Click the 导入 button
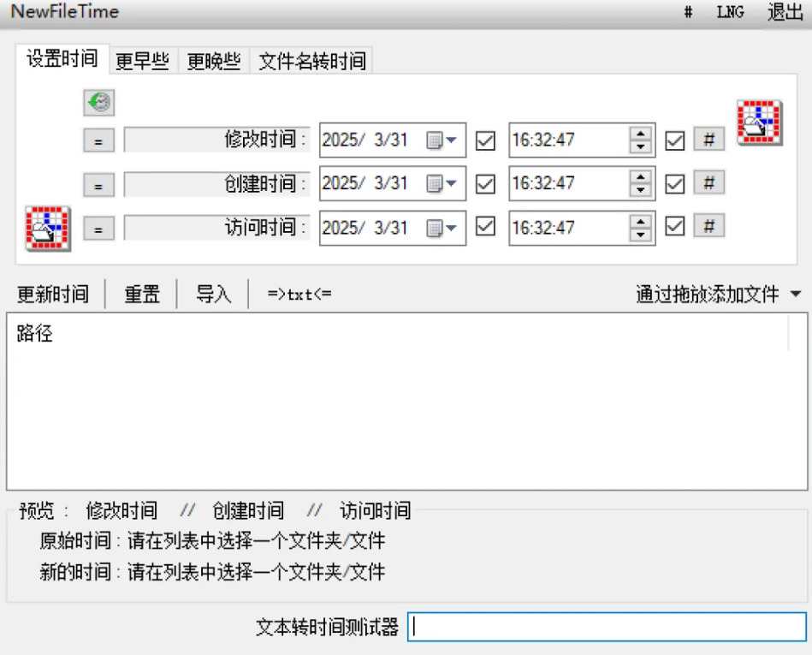 point(213,295)
